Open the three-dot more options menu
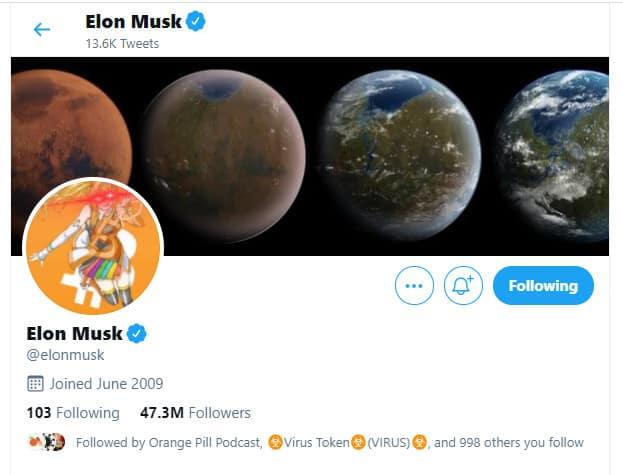This screenshot has width=623, height=475. [x=415, y=286]
